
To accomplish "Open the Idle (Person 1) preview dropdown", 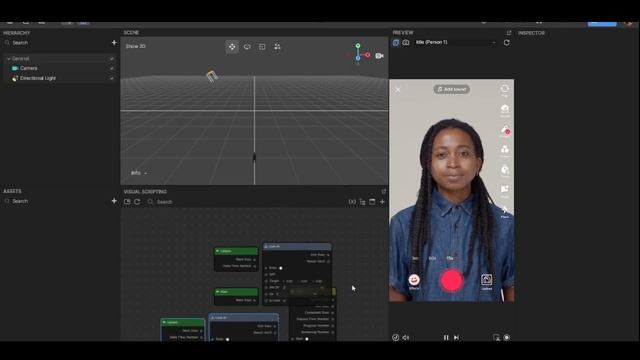I will (456, 42).
